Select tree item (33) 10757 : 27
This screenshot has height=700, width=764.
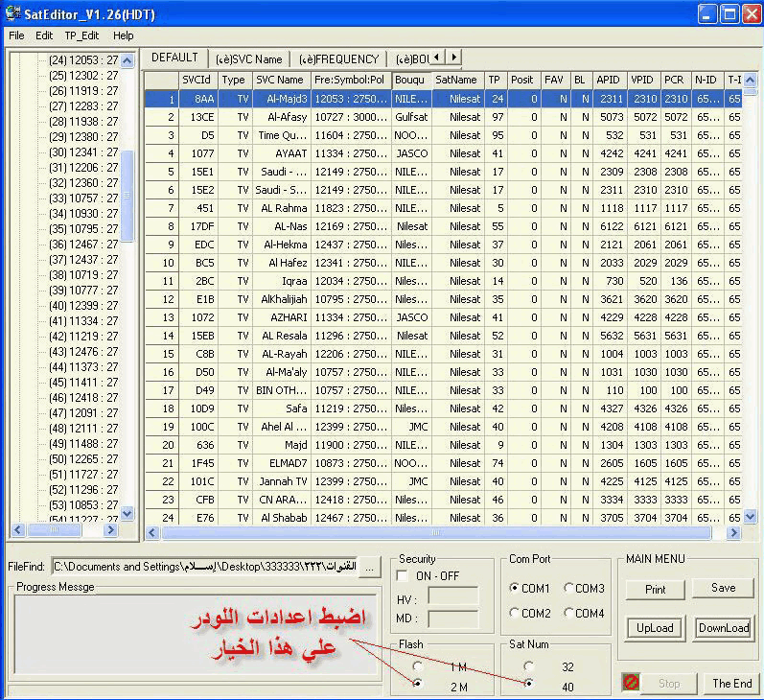click(x=83, y=198)
